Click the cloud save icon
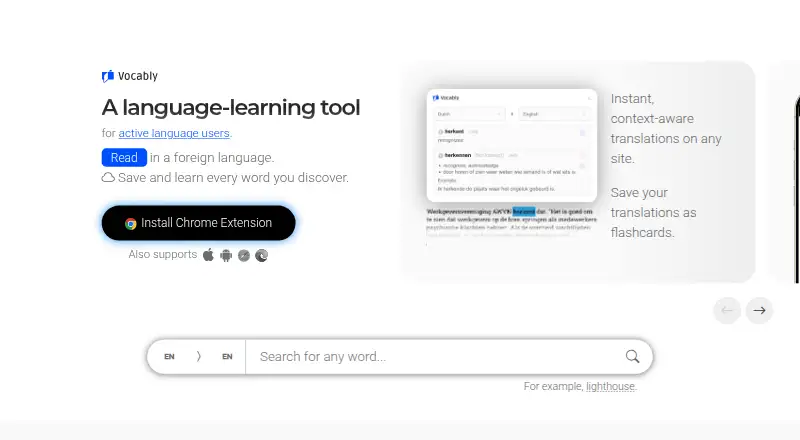 click(x=108, y=178)
